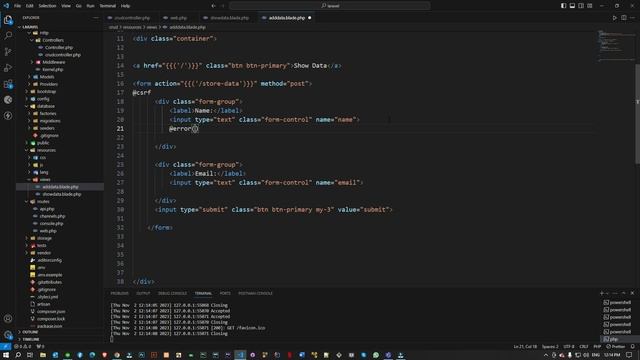Expand the migrations folder
Viewport: 640px width, 360px height.
click(50, 121)
